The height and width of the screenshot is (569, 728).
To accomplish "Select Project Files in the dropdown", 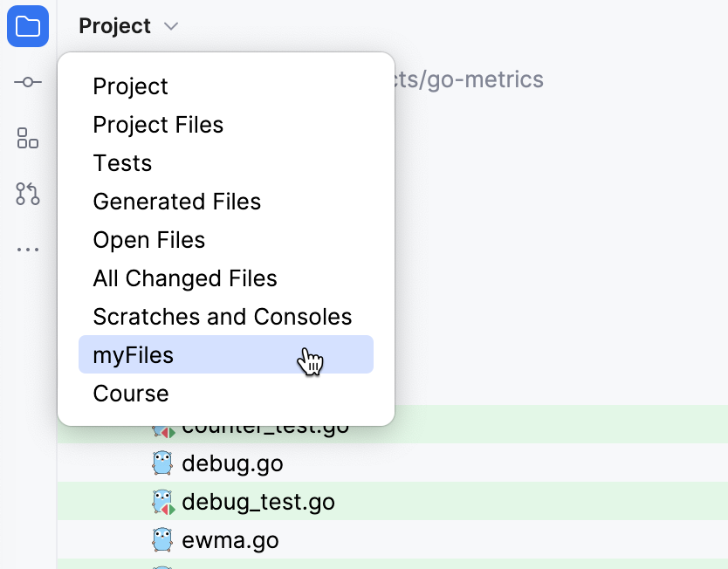I will (158, 125).
